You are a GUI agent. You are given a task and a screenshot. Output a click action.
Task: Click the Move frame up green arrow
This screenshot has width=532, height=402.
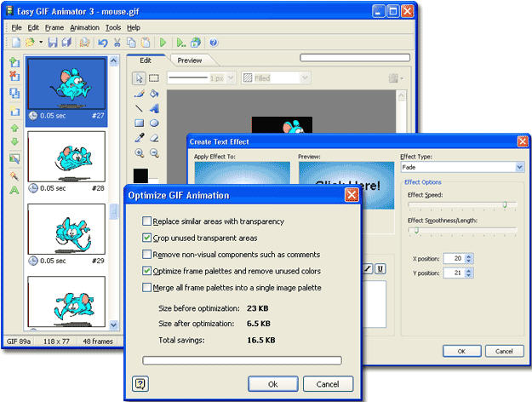click(14, 128)
